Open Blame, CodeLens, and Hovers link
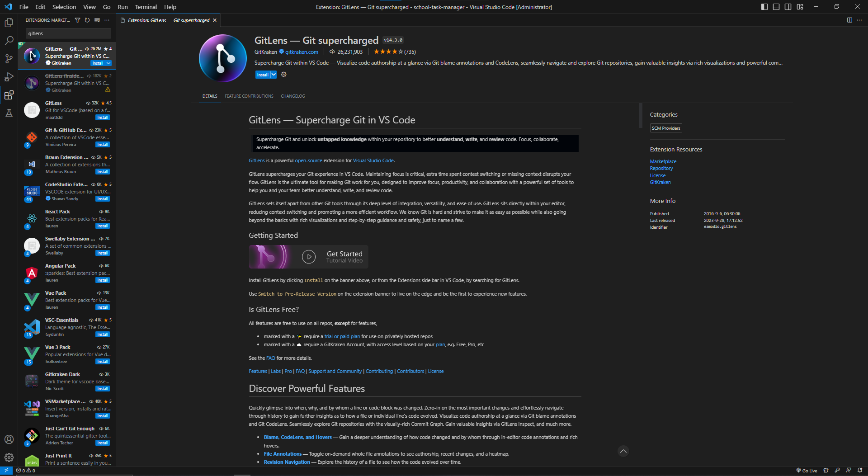 click(297, 437)
